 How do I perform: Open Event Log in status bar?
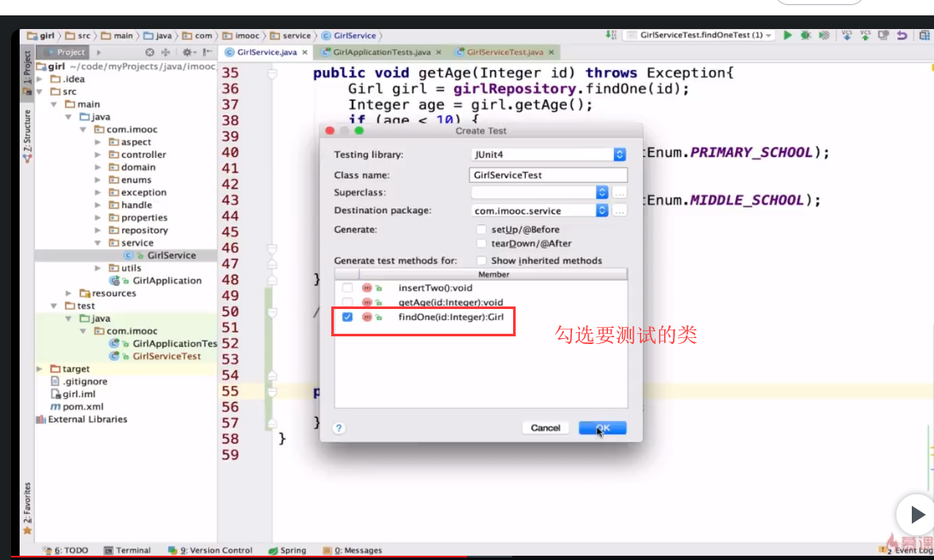click(x=908, y=550)
